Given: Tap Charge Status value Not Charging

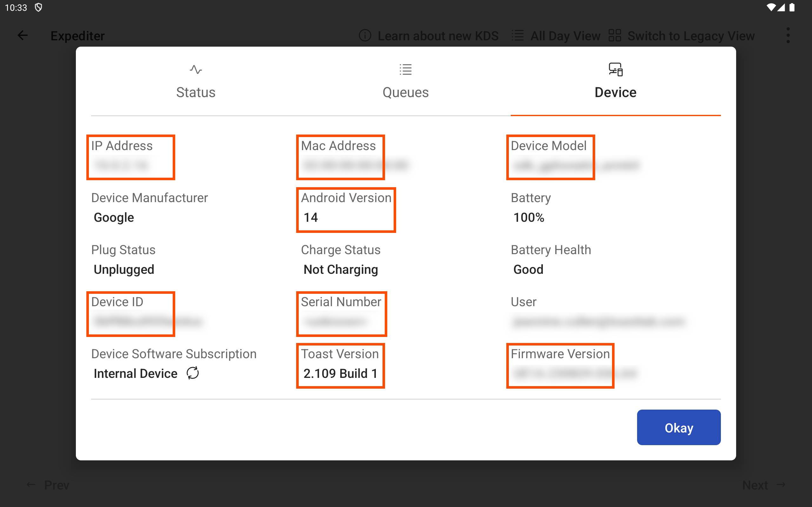Looking at the screenshot, I should [340, 270].
